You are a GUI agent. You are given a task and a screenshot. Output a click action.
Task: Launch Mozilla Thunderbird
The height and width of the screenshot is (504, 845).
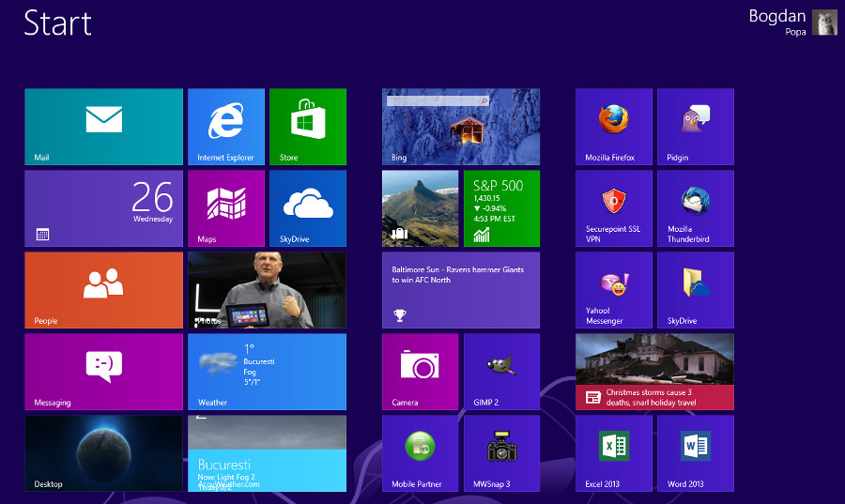[695, 208]
